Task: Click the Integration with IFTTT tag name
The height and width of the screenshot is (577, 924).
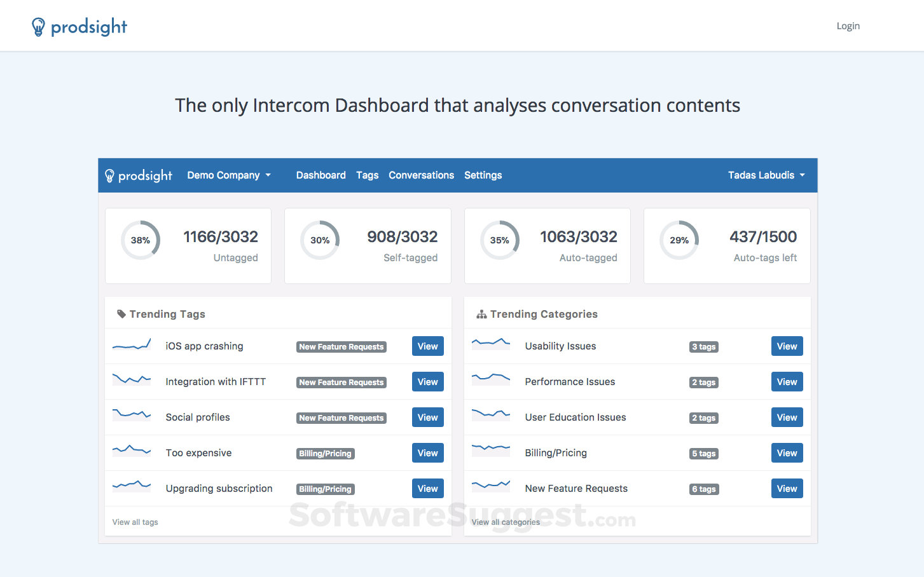Action: 216,382
